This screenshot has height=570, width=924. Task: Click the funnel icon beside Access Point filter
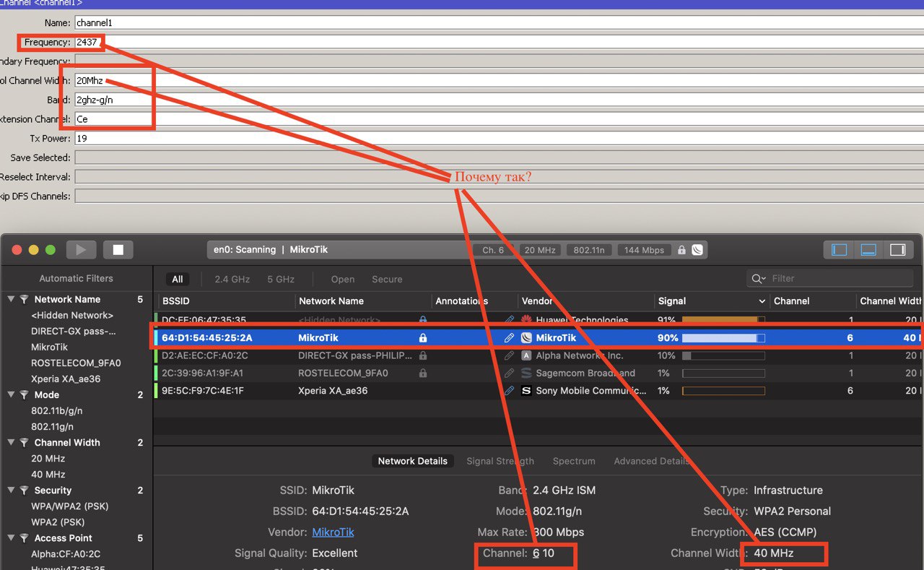[x=24, y=537]
